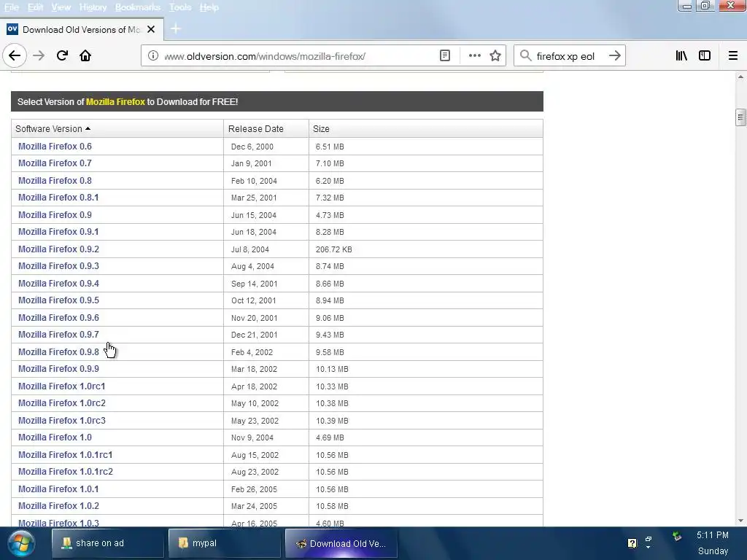This screenshot has height=560, width=747.
Task: Click the forward navigation arrow
Action: [x=39, y=55]
